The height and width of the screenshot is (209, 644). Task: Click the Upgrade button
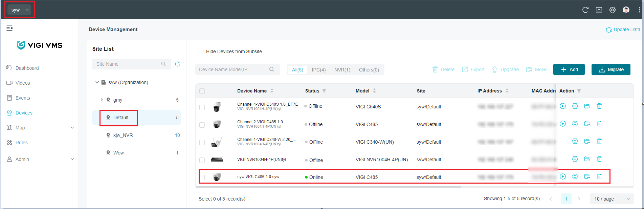coord(505,69)
